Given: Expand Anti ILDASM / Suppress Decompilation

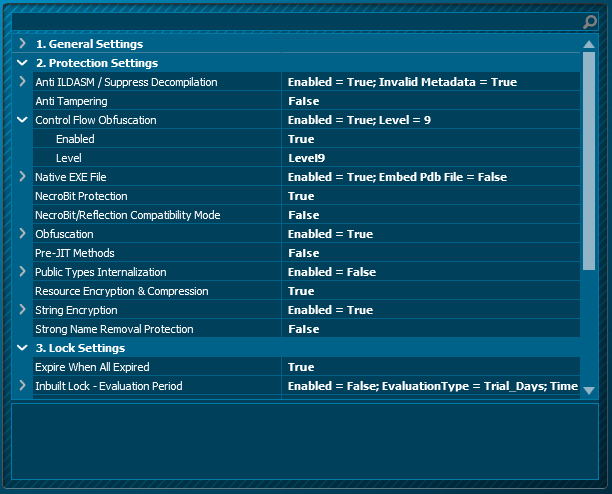Looking at the screenshot, I should (22, 82).
